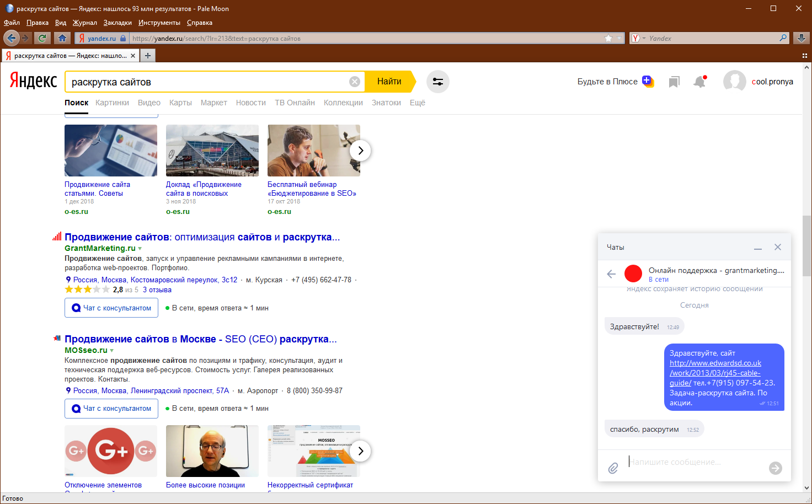
Task: Click the Найти search button
Action: (391, 82)
